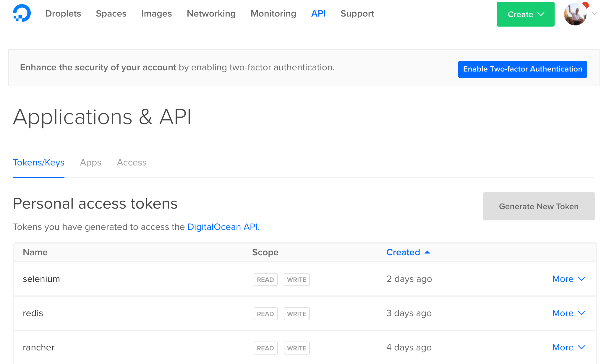The image size is (609, 364).
Task: Switch to the Access tab
Action: pos(132,162)
